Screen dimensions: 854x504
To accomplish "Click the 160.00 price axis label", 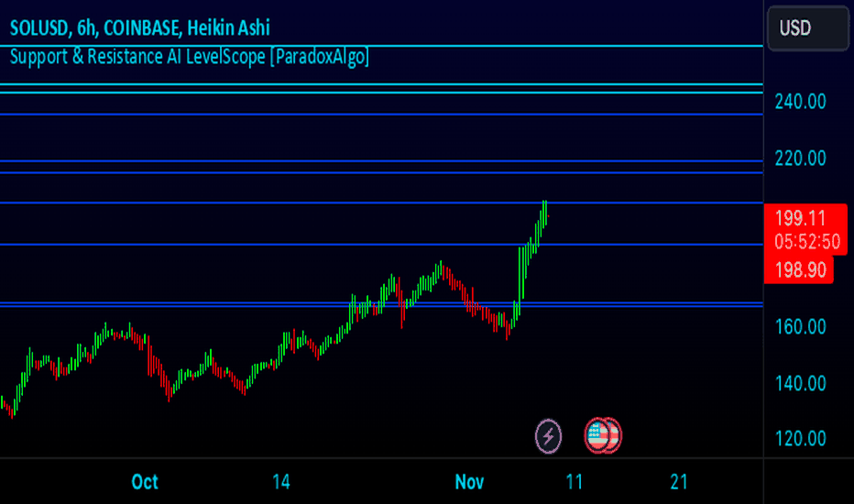I will click(800, 326).
